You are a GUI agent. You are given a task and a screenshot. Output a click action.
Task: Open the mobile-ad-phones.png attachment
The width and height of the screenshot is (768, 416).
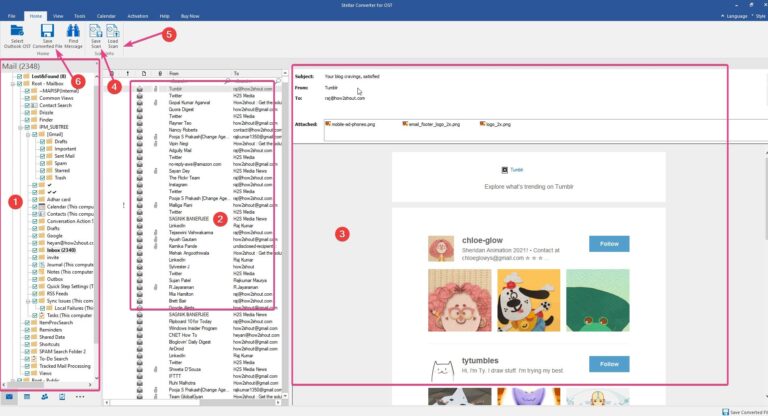tap(350, 124)
